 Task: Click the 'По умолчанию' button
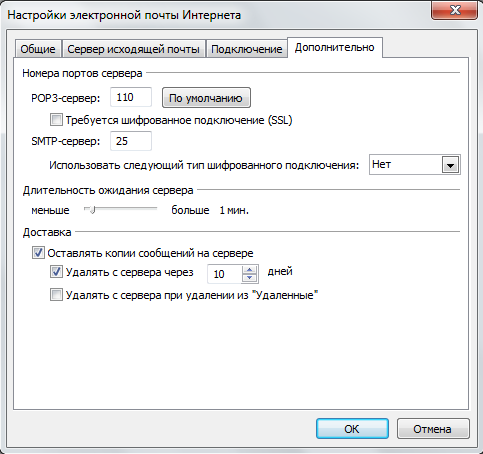(206, 98)
